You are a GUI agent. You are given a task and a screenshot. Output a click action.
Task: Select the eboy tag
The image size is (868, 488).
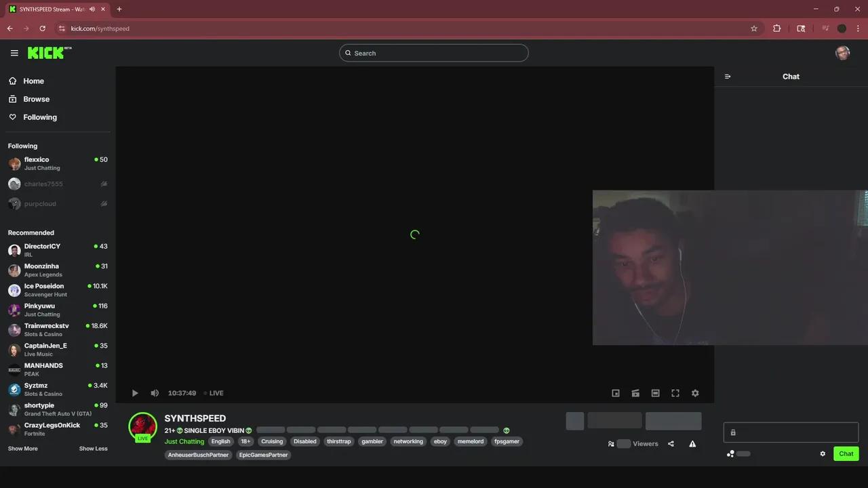click(x=441, y=441)
